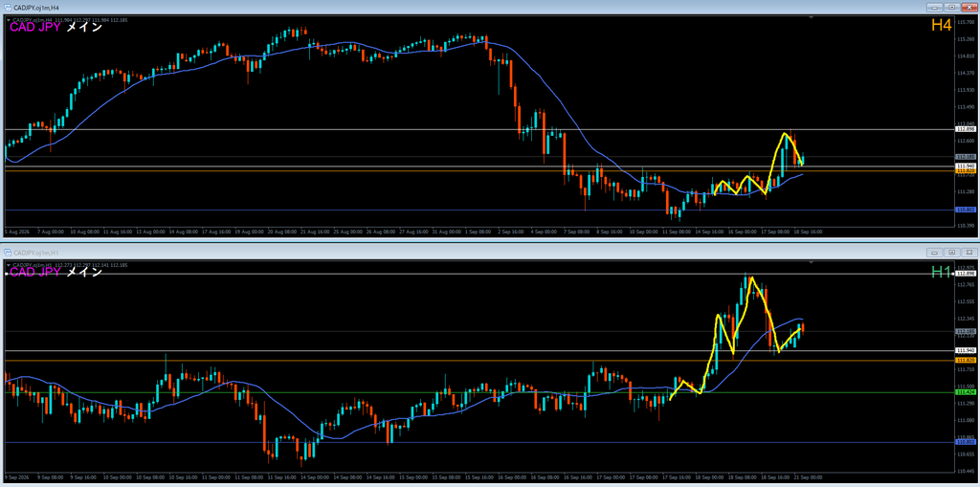This screenshot has width=980, height=487.
Task: Select the blue 110.802 price label in the H4 chart
Action: [965, 210]
